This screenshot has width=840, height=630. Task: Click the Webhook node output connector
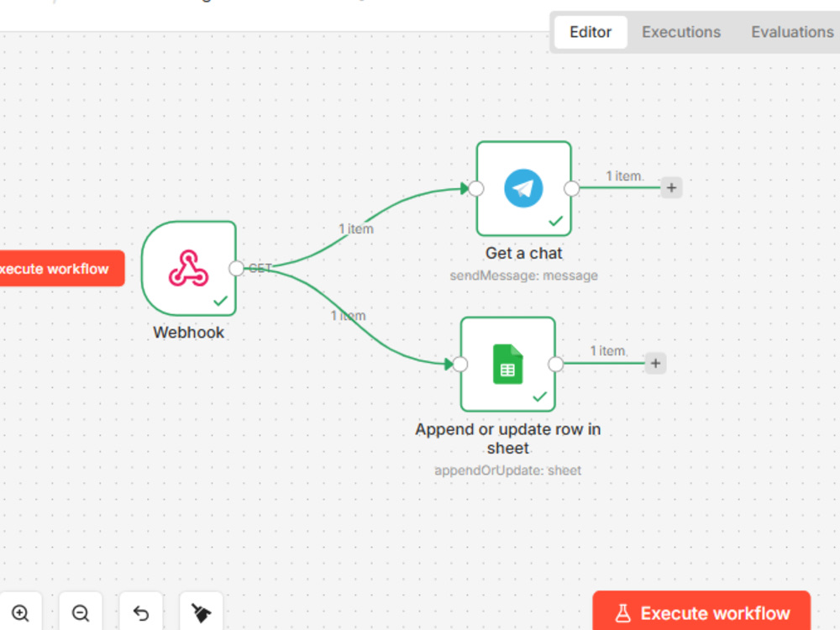[x=236, y=269]
